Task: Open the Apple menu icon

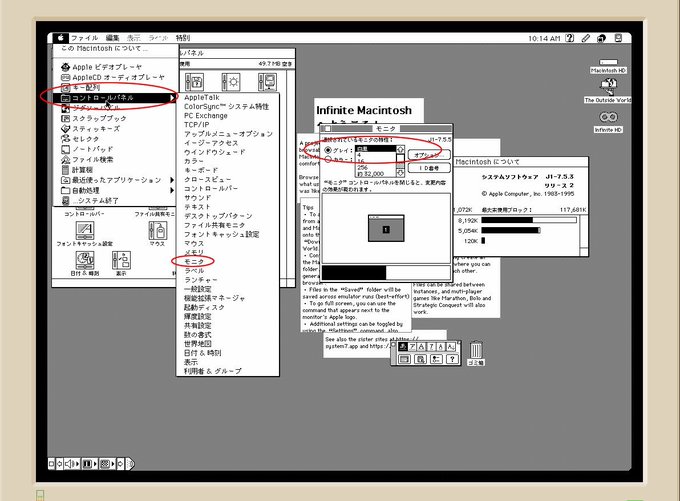Action: 61,38
